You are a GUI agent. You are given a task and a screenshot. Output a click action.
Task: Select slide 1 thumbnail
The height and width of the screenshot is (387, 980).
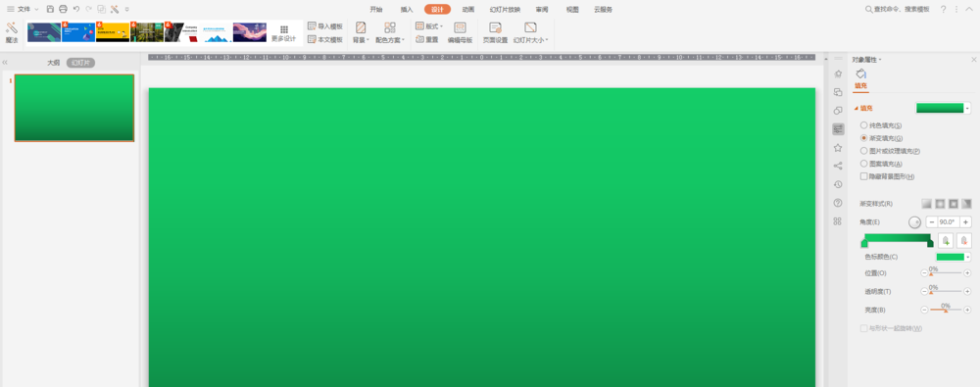[x=74, y=108]
